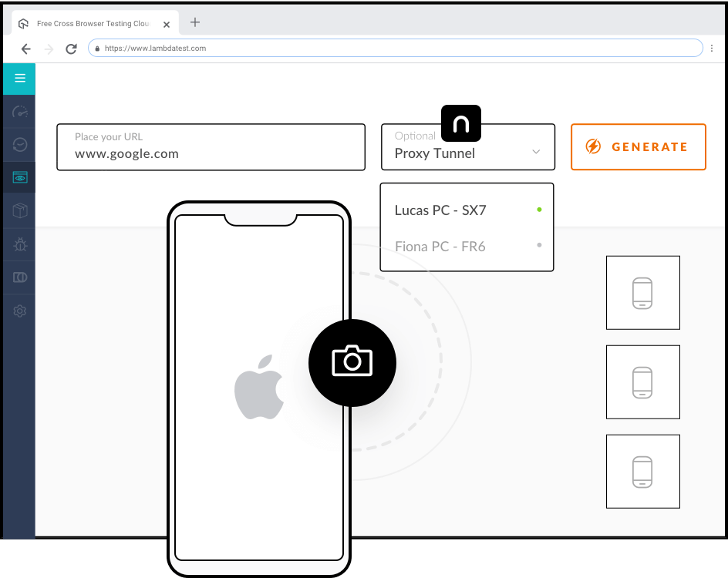Click the active screenshot eye icon
This screenshot has width=728, height=578.
[x=19, y=177]
